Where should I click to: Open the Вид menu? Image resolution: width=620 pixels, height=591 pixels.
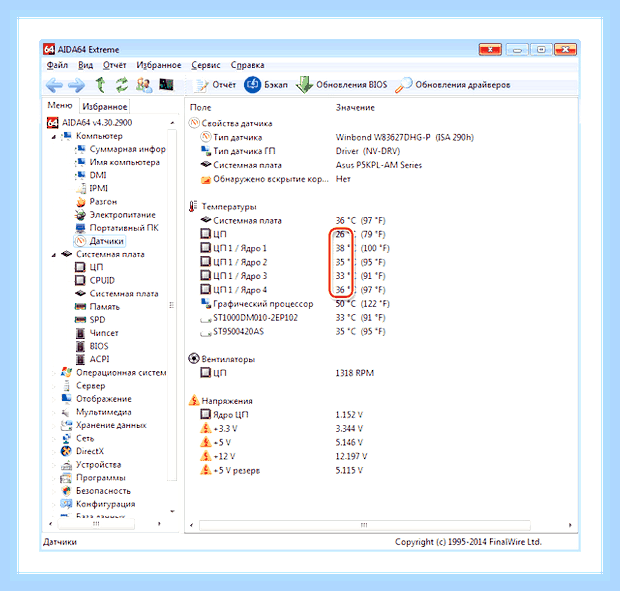pyautogui.click(x=85, y=65)
